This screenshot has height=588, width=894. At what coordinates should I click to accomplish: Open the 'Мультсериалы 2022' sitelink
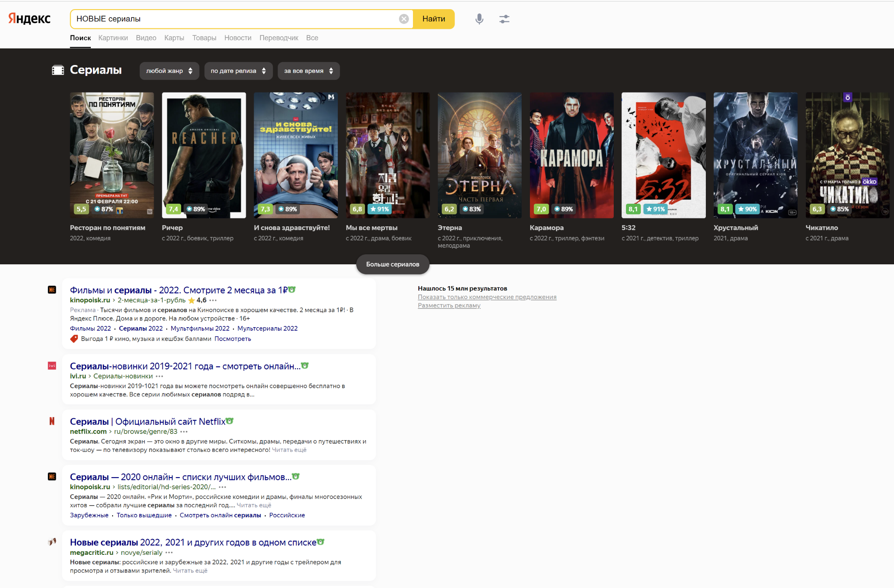point(268,328)
